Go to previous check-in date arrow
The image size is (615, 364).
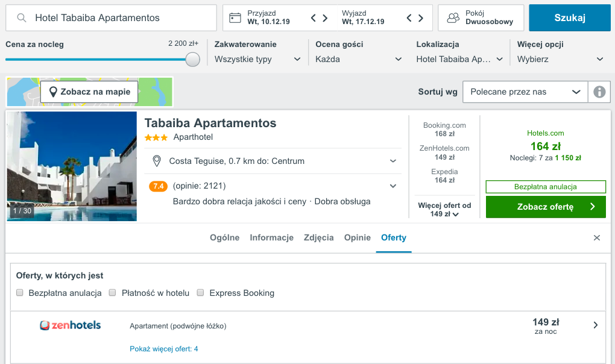(x=313, y=17)
